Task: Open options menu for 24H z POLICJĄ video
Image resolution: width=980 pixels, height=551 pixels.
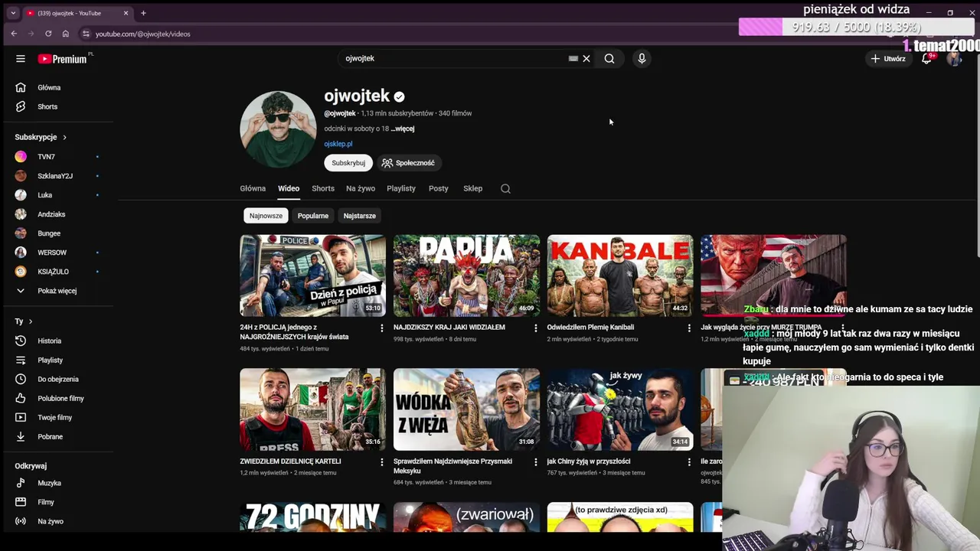Action: (x=381, y=328)
